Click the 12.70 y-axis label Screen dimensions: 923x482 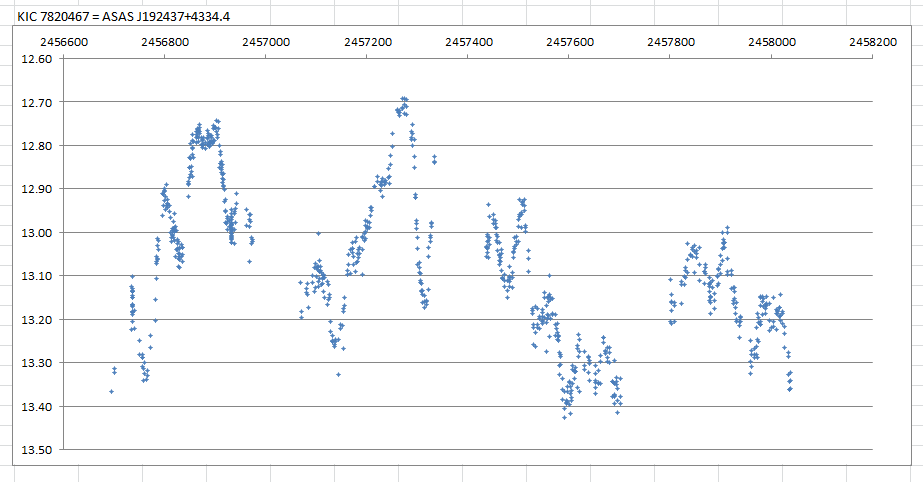point(36,102)
